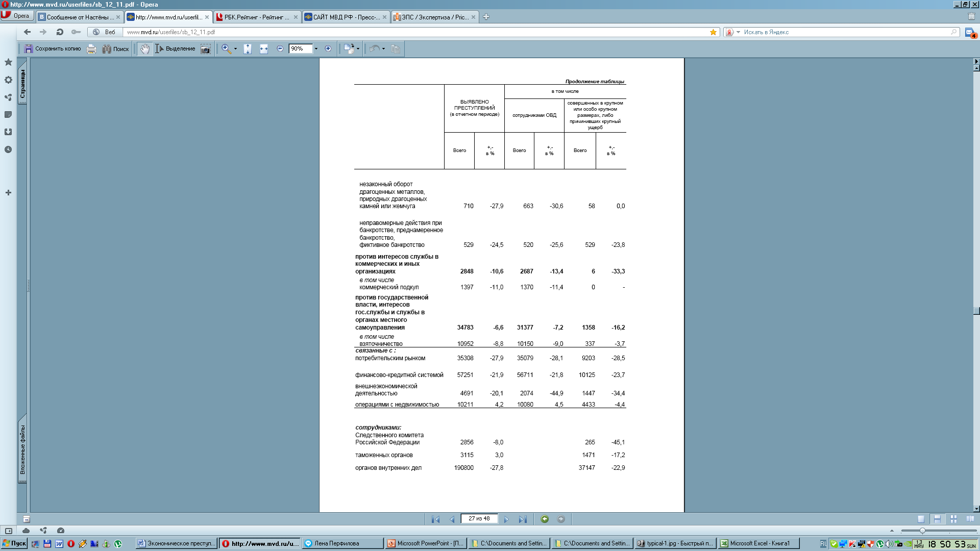Viewport: 980px width, 551px height.
Task: Expand zoom options up arrow
Action: tap(892, 531)
